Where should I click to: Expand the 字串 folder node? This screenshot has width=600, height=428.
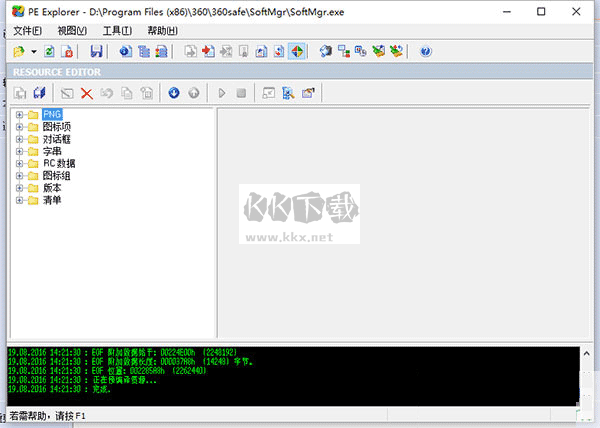tap(19, 151)
